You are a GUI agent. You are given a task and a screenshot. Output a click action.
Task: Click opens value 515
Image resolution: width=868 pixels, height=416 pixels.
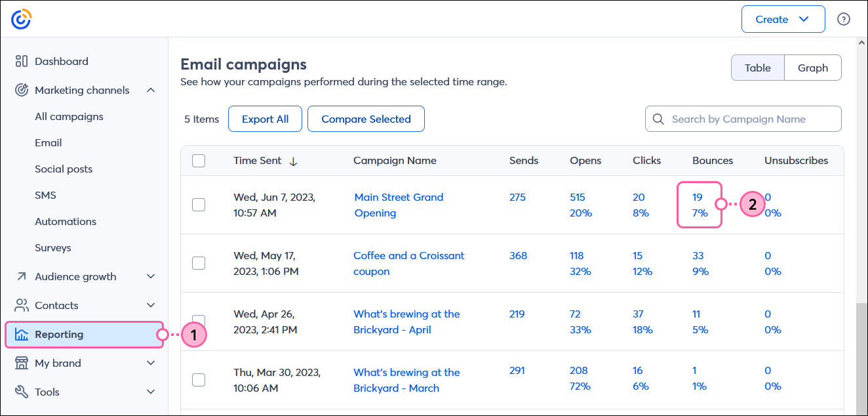click(578, 197)
